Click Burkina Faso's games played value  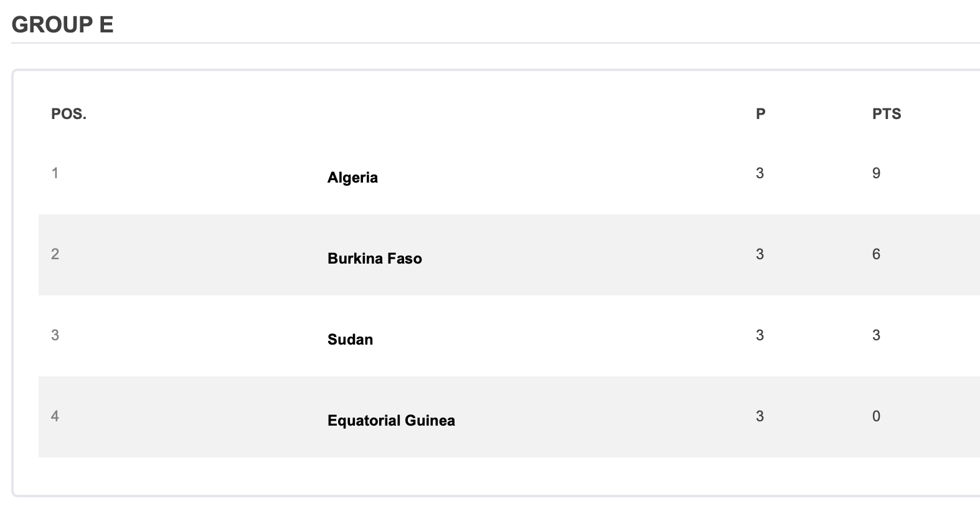tap(760, 254)
